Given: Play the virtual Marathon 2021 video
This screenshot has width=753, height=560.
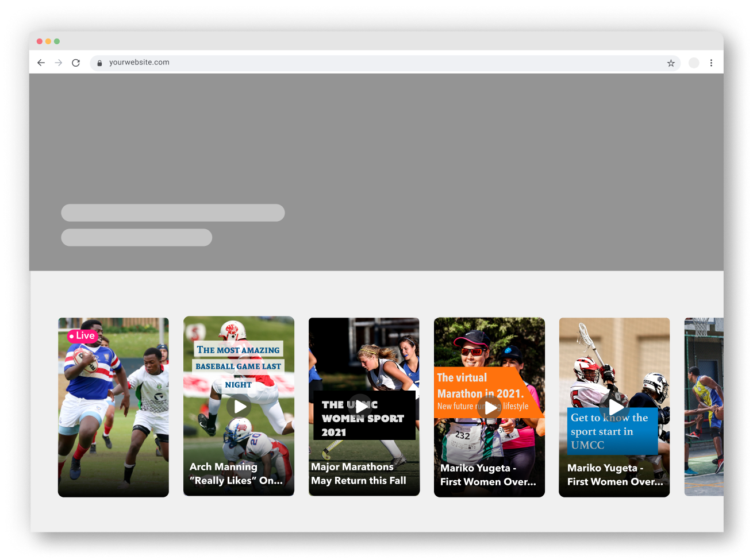Looking at the screenshot, I should pos(489,408).
